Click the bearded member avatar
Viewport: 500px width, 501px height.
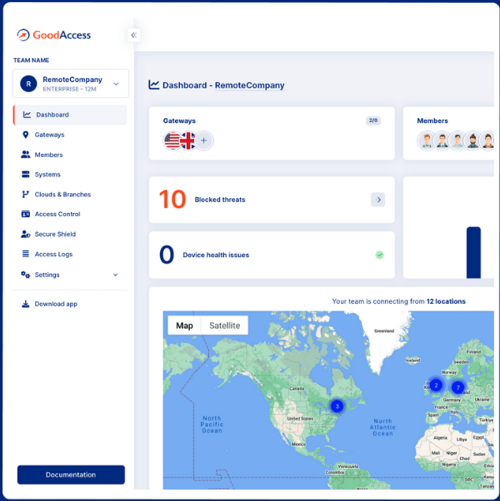473,140
